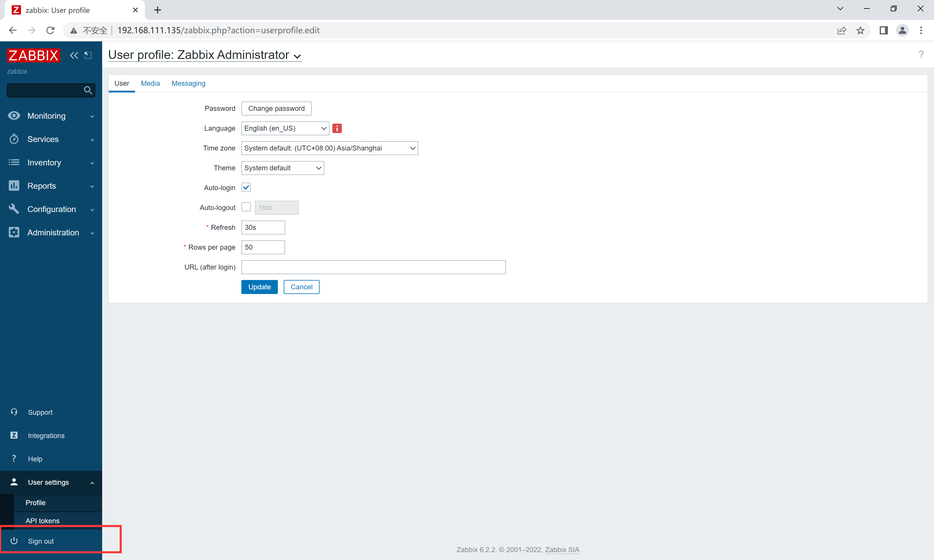
Task: Switch to the Media tab
Action: click(150, 83)
